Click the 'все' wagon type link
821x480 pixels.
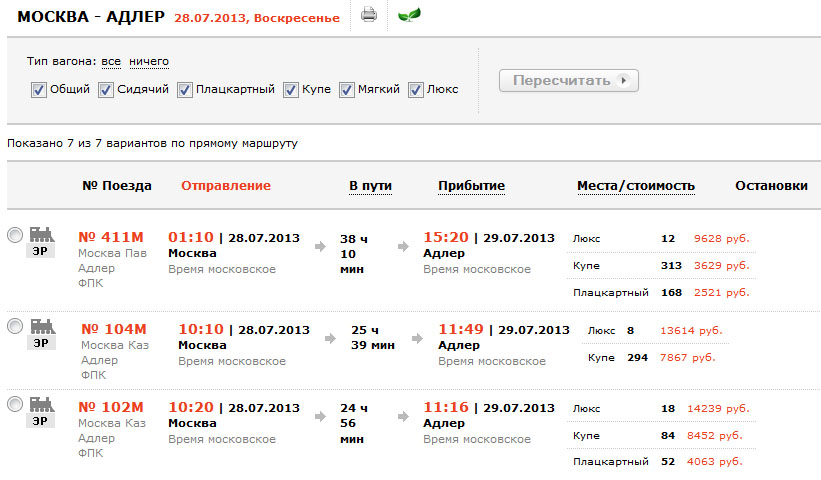click(x=111, y=62)
